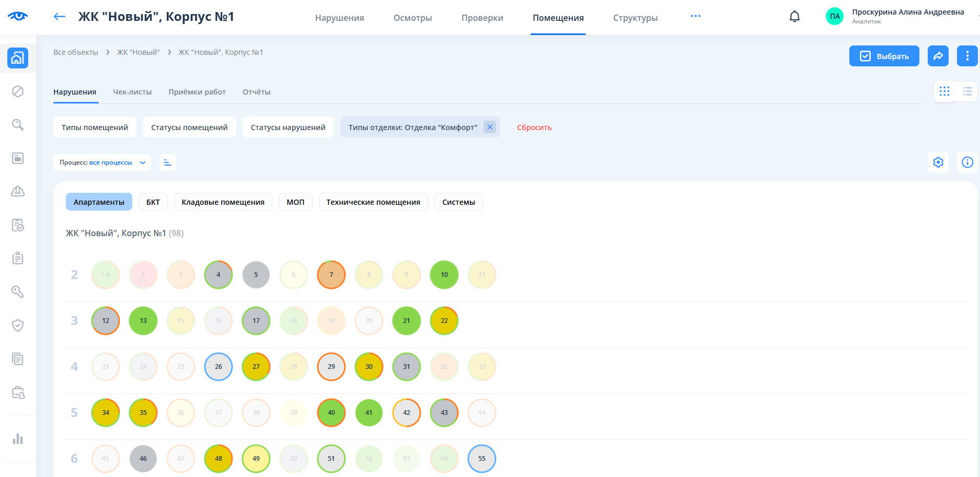Switch to grid view
980x477 pixels.
coord(944,91)
